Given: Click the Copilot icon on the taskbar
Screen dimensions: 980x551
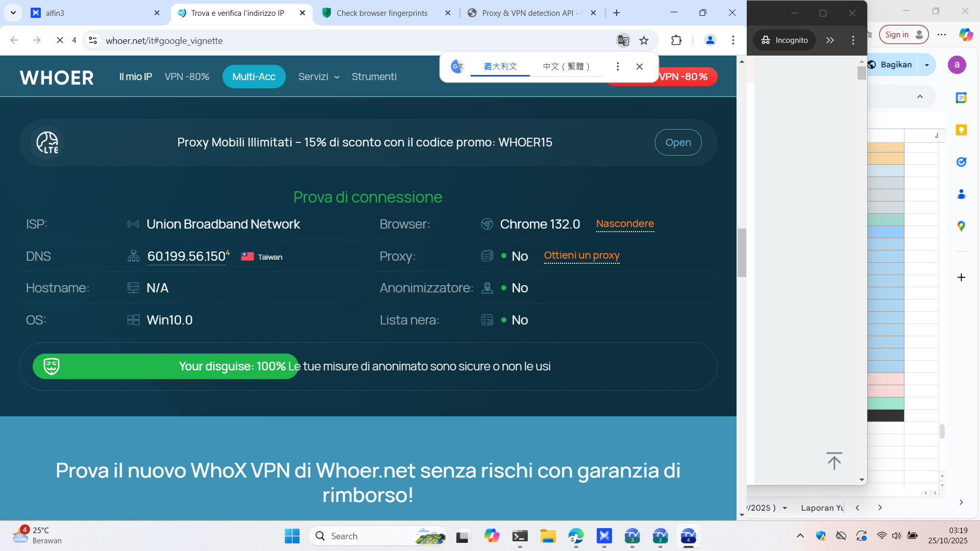Looking at the screenshot, I should pos(492,536).
